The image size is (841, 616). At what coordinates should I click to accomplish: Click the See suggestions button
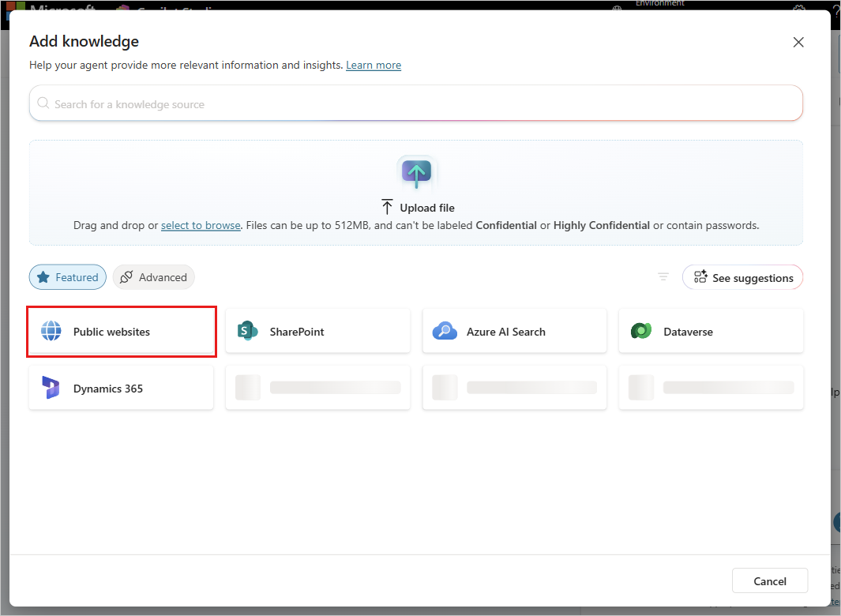[742, 277]
